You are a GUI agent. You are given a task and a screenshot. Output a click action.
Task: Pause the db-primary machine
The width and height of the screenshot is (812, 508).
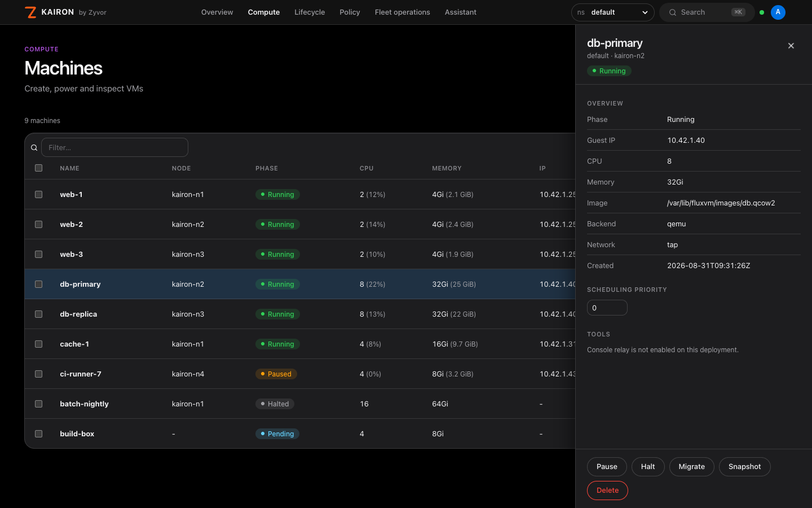point(607,467)
